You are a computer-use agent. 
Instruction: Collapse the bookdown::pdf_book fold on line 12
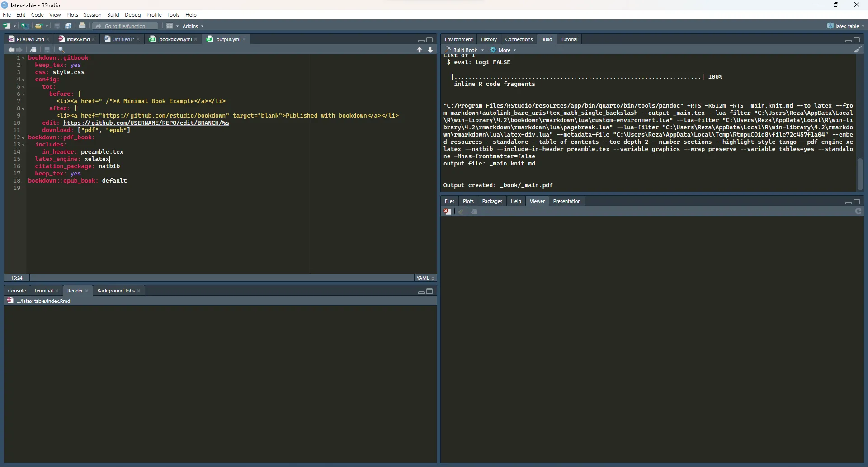tap(24, 138)
